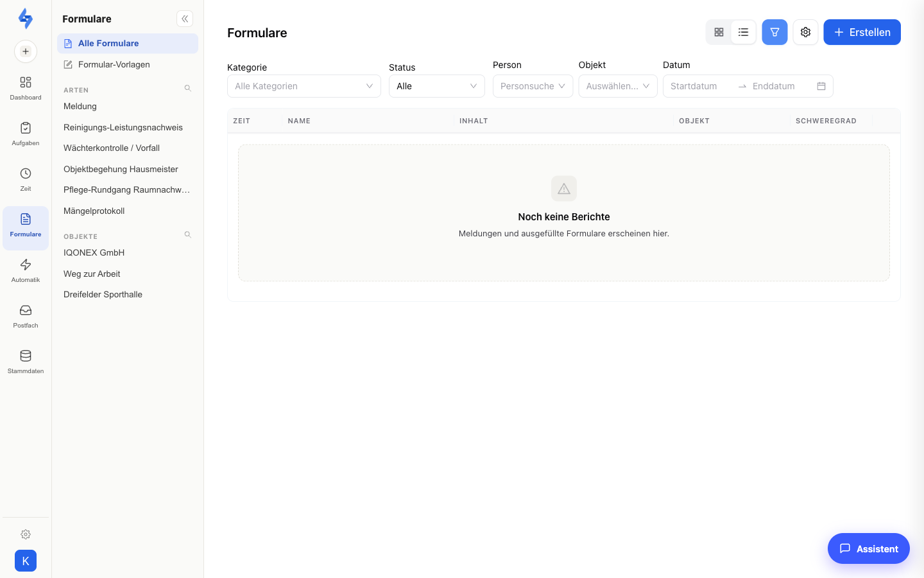Open Postfach inbox in the left rail
Image resolution: width=924 pixels, height=578 pixels.
click(26, 317)
